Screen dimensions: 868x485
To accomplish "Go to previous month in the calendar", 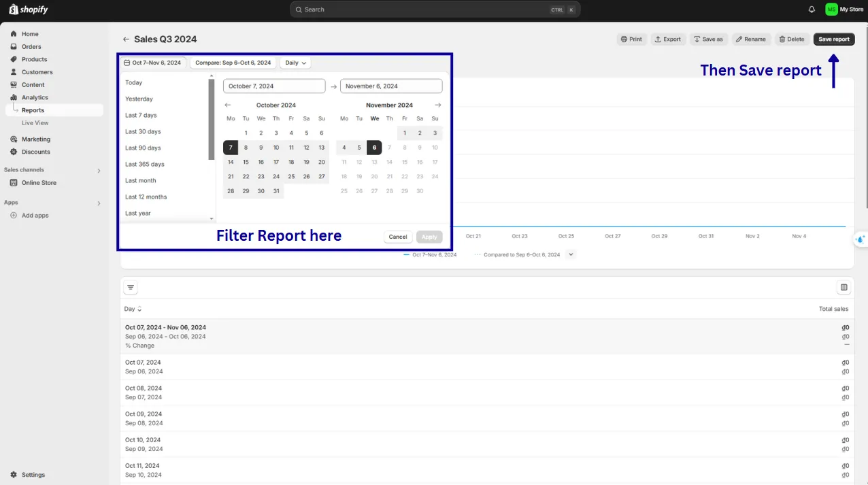I will coord(228,105).
